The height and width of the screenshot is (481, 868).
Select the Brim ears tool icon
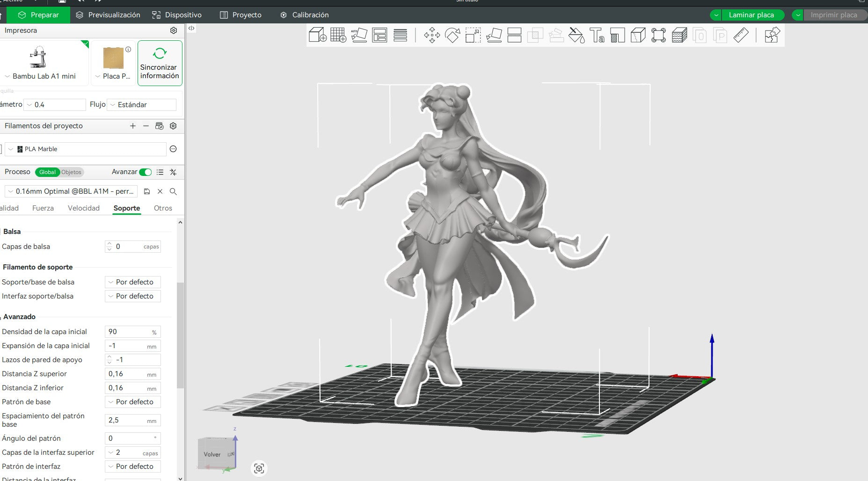tap(658, 35)
